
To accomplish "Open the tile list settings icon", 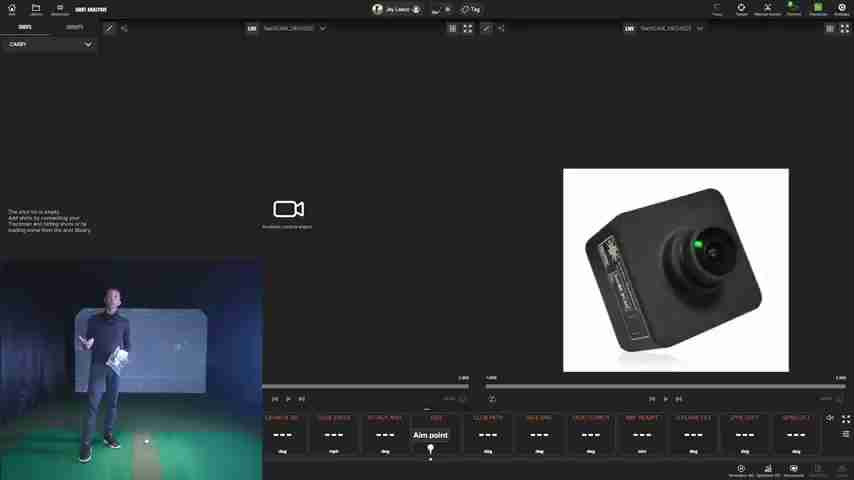I will coord(845,434).
